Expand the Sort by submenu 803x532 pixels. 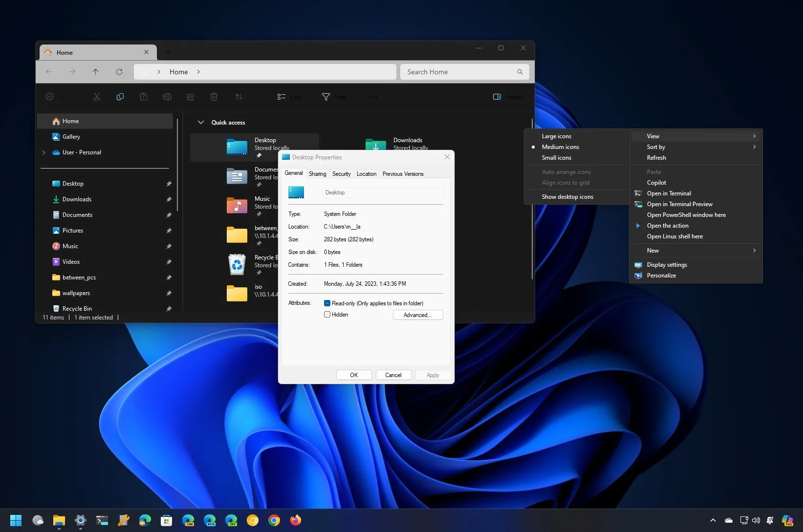pos(656,147)
